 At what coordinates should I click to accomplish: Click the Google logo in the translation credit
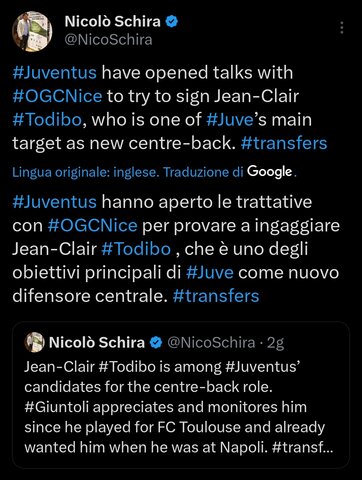[x=270, y=172]
